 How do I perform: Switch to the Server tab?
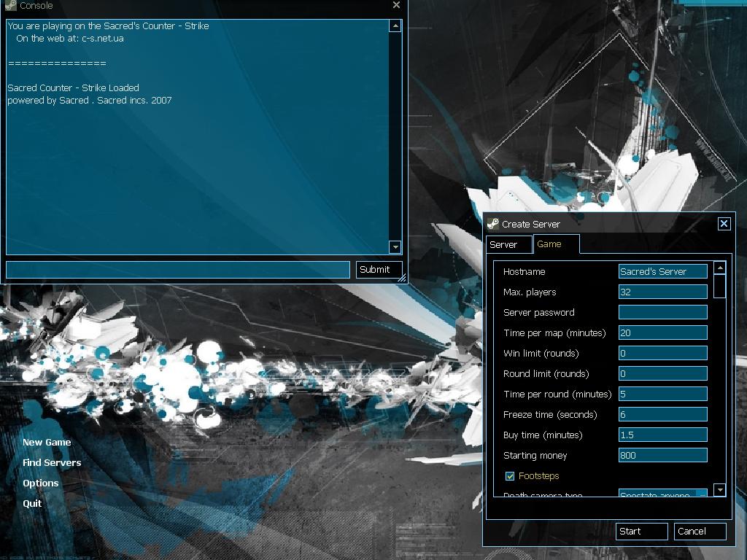508,244
